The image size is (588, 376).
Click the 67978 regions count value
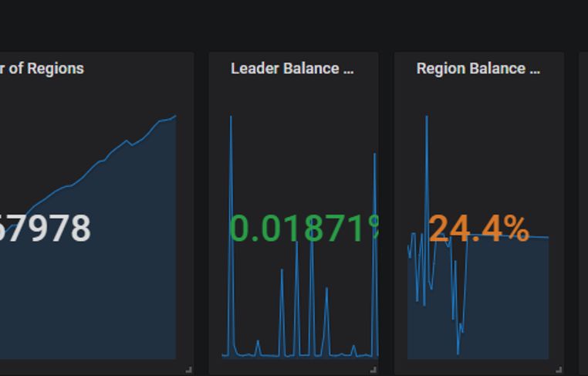coord(45,229)
